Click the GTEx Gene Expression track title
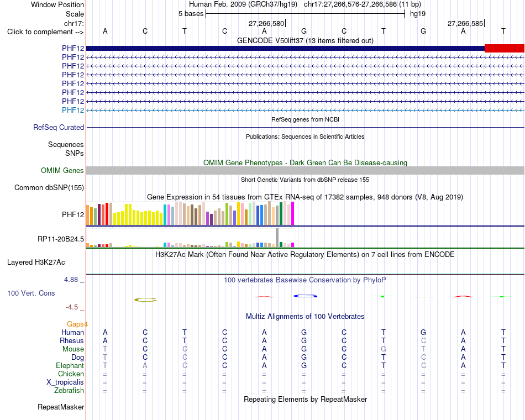525x420 pixels. [x=305, y=197]
